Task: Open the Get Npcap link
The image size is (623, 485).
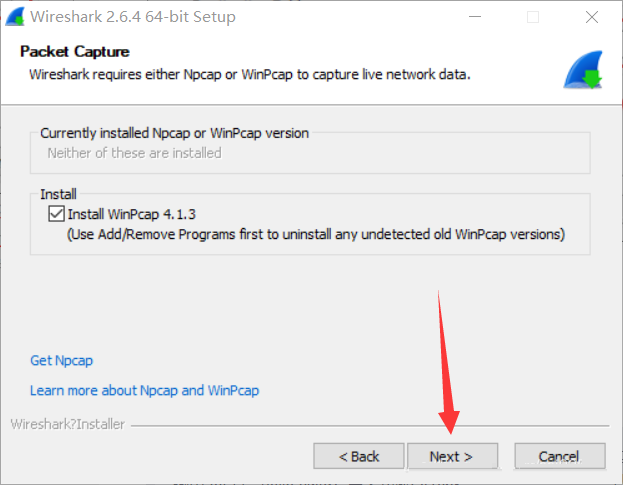Action: pyautogui.click(x=62, y=360)
